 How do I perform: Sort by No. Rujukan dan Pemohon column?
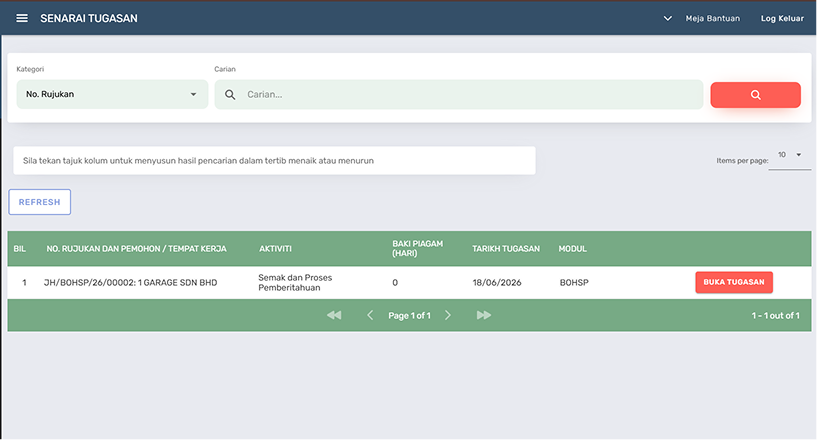pos(137,249)
